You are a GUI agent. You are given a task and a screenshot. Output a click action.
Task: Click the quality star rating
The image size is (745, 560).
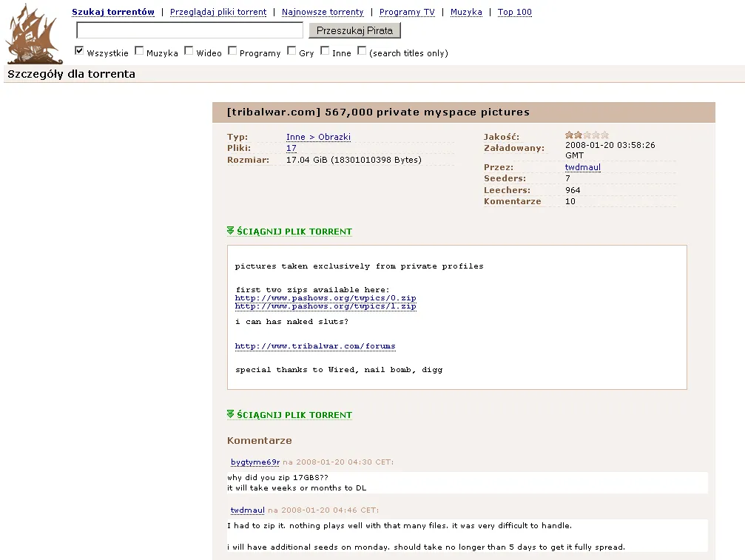pyautogui.click(x=587, y=135)
